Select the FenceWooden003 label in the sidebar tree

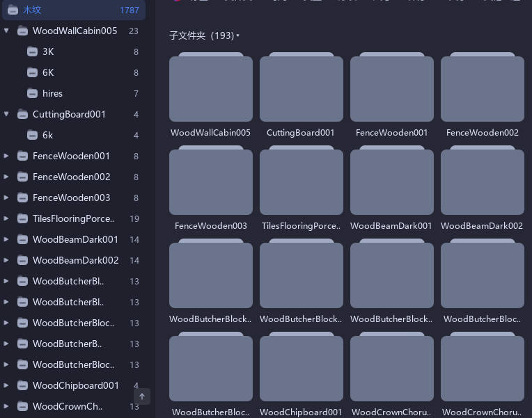tap(71, 198)
